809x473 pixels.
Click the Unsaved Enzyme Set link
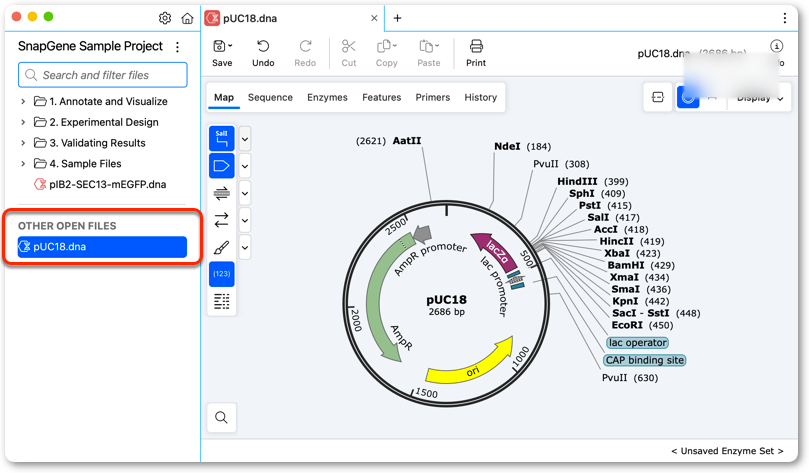click(727, 451)
